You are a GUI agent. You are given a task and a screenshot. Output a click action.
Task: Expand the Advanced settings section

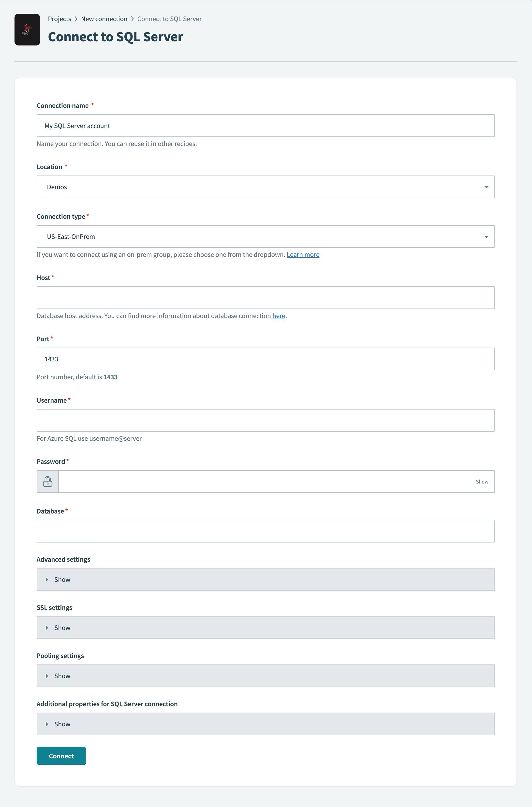coord(62,579)
